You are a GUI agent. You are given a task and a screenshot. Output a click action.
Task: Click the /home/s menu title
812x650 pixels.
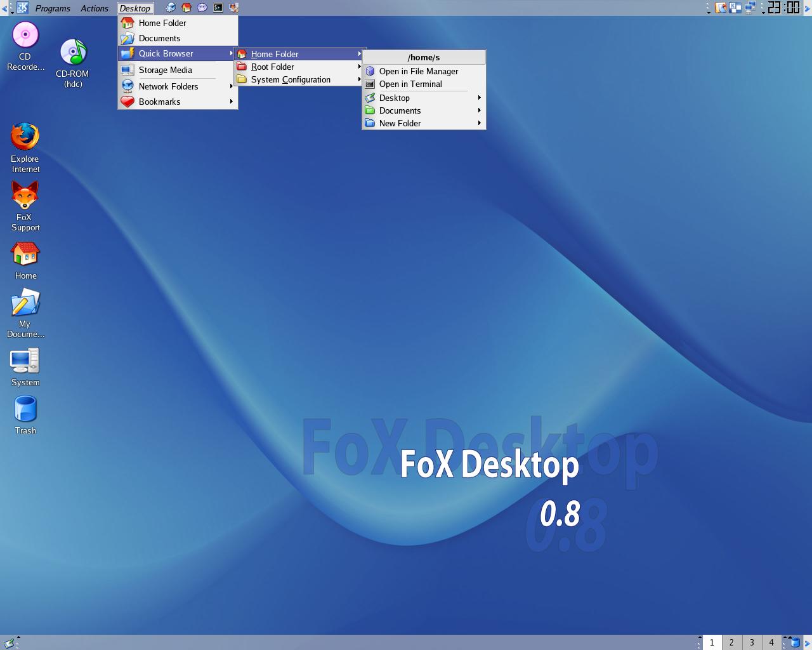click(424, 57)
